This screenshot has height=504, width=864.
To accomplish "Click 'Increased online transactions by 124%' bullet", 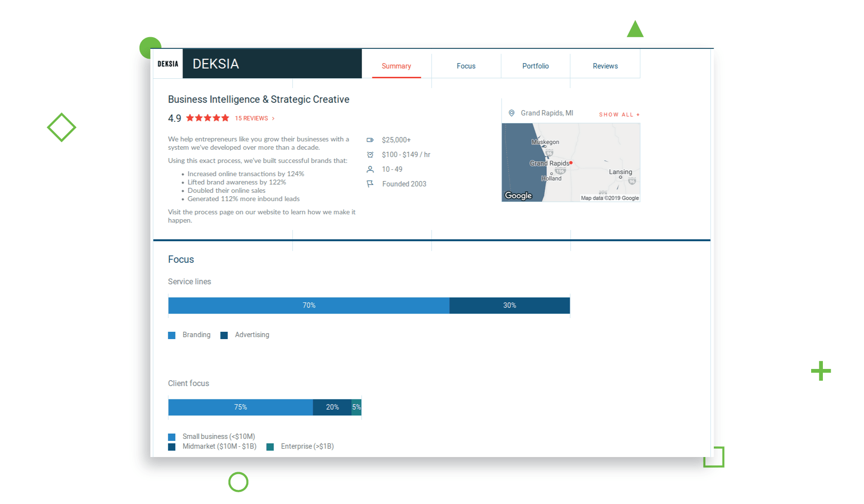I will pyautogui.click(x=246, y=174).
